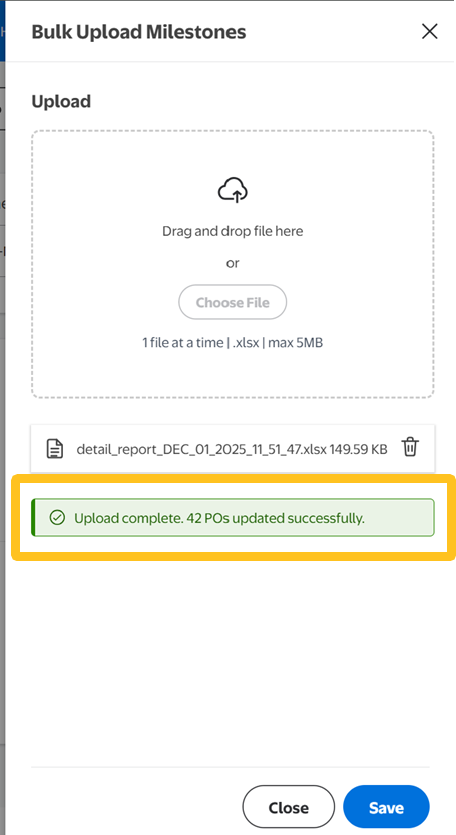Click the 149.59 KB file size text
This screenshot has height=835, width=456.
[x=358, y=449]
